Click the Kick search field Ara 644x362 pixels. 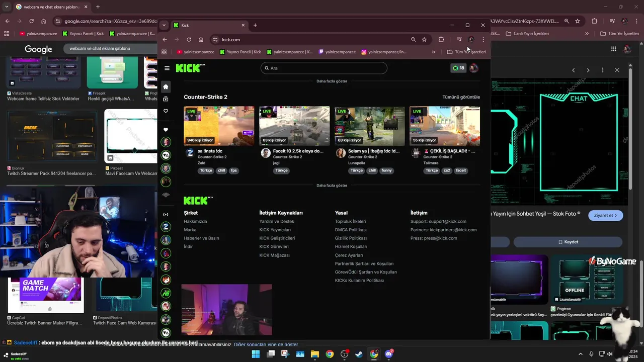coord(324,68)
